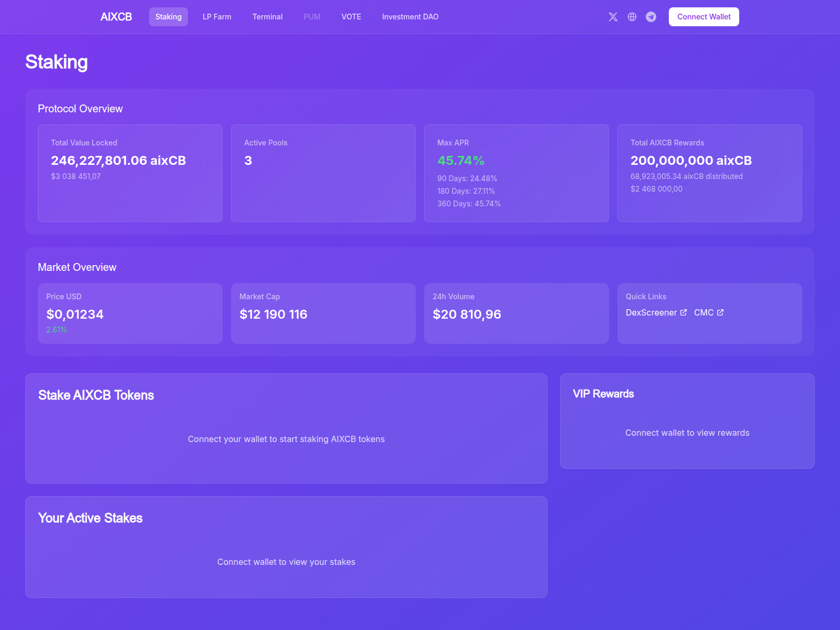Screen dimensions: 840x630
Task: Click the Staking page heading
Action: (x=56, y=62)
